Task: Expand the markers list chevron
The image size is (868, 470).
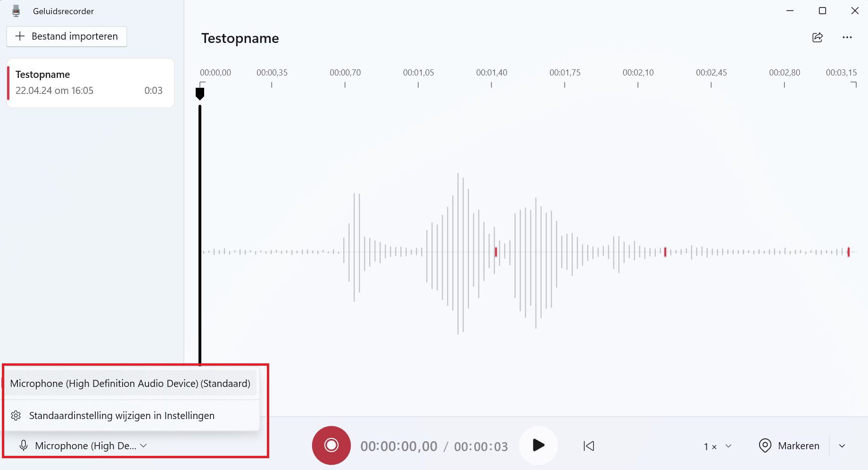Action: [x=842, y=446]
